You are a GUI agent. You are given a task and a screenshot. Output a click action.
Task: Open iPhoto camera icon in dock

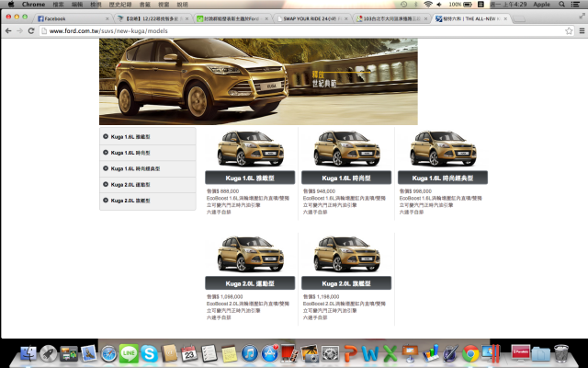(310, 353)
